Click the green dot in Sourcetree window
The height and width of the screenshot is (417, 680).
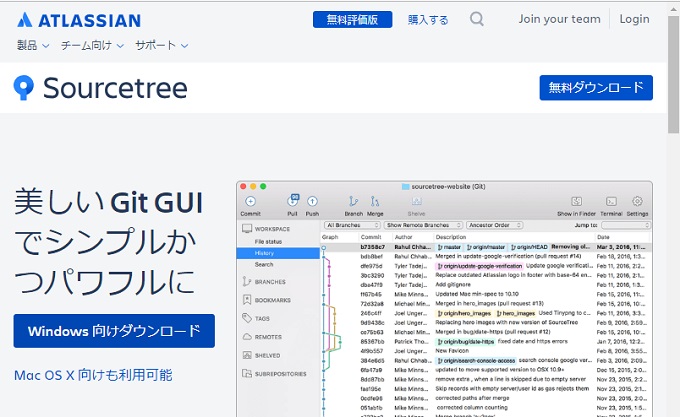tap(263, 186)
